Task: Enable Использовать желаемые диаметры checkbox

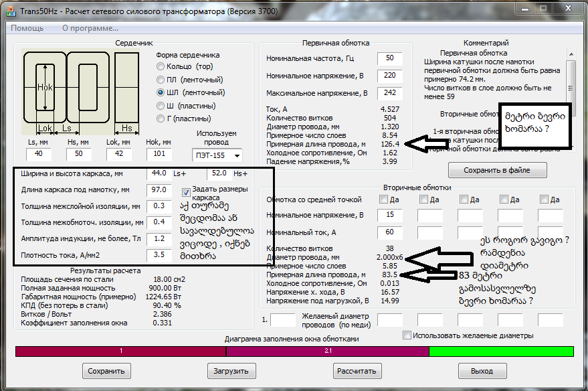Action: click(x=407, y=335)
